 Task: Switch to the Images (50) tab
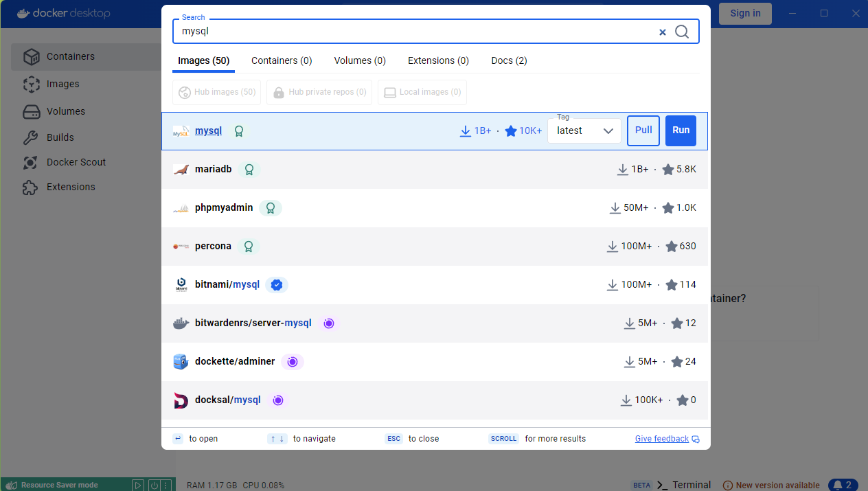203,60
